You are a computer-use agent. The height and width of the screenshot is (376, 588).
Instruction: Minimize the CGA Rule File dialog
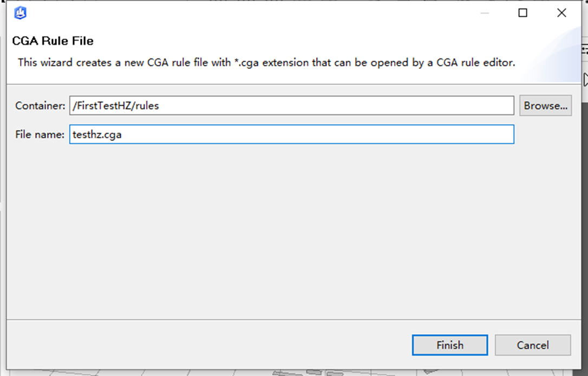[485, 13]
